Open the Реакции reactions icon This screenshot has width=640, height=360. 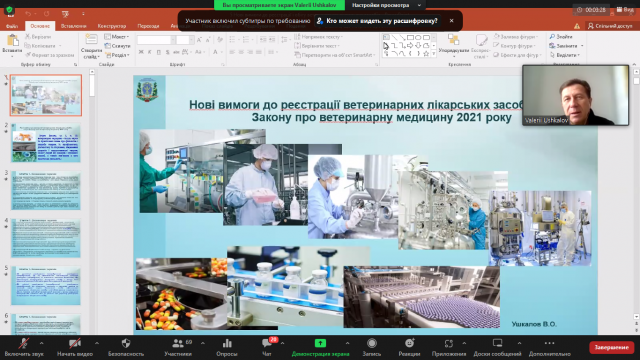(409, 343)
